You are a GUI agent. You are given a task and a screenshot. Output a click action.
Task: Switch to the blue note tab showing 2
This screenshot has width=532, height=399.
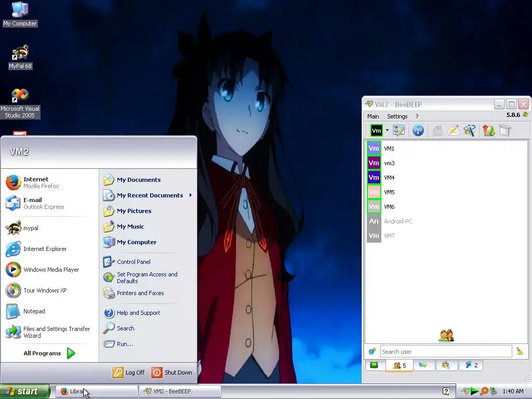pos(471,365)
